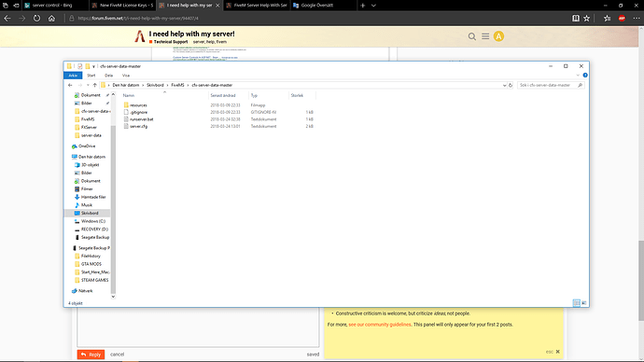Image resolution: width=644 pixels, height=362 pixels.
Task: Go to the browser home icon
Action: (x=51, y=18)
